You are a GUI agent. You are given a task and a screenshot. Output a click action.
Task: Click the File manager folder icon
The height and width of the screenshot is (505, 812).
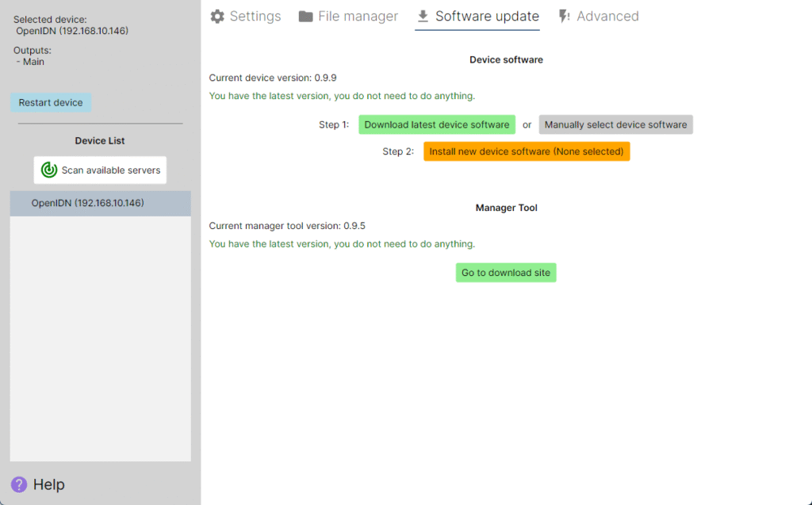306,17
